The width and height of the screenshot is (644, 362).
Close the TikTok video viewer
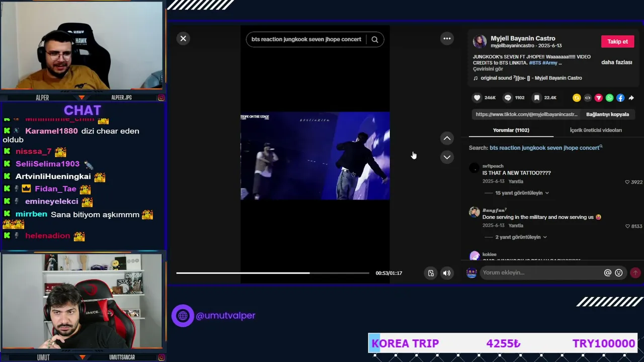tap(183, 39)
